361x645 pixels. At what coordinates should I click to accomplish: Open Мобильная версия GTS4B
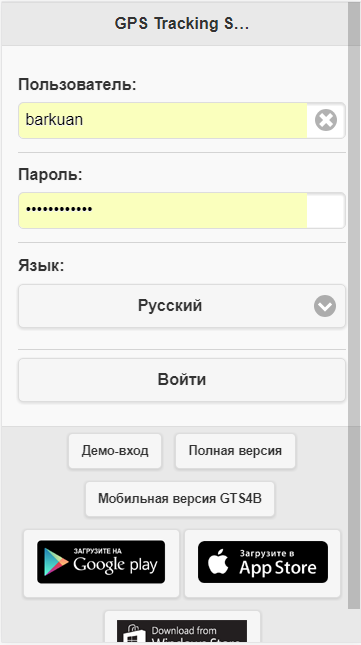pos(180,499)
